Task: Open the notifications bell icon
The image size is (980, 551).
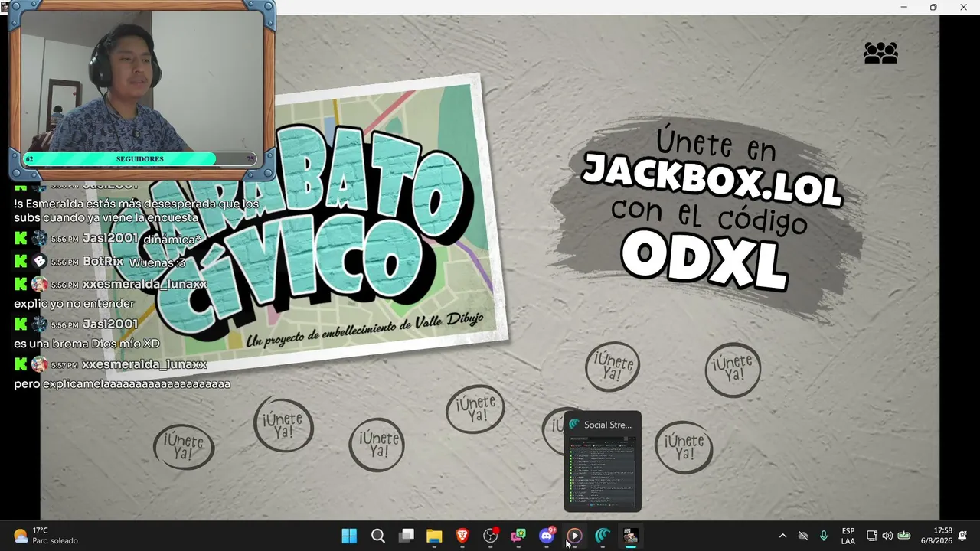Action: pos(963,536)
